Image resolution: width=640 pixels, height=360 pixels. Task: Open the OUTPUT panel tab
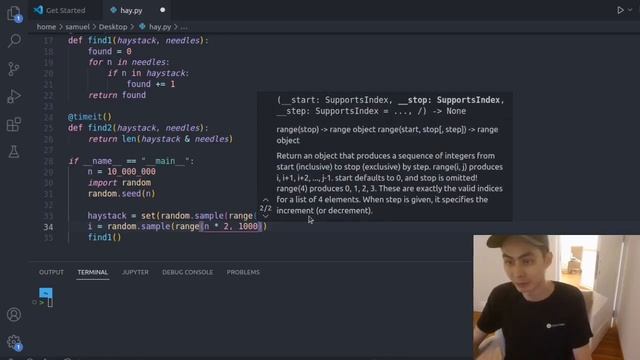click(x=51, y=272)
